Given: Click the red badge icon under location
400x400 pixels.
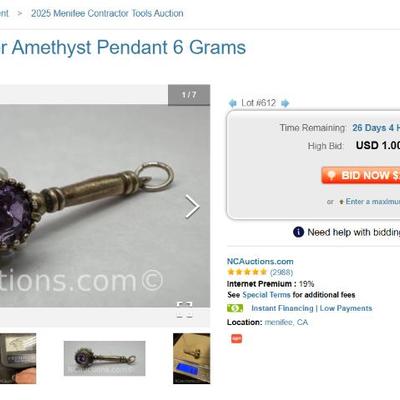Looking at the screenshot, I should (x=237, y=339).
